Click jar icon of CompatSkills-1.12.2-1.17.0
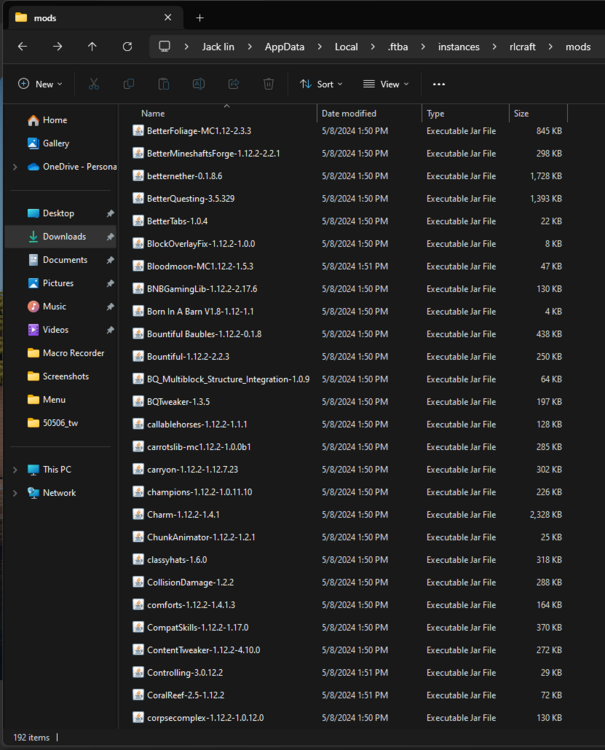Image resolution: width=605 pixels, height=750 pixels. (x=138, y=628)
